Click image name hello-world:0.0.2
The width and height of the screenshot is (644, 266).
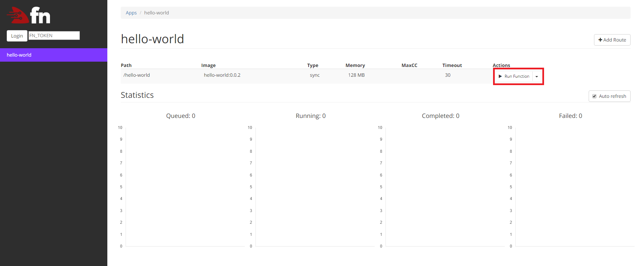click(222, 75)
